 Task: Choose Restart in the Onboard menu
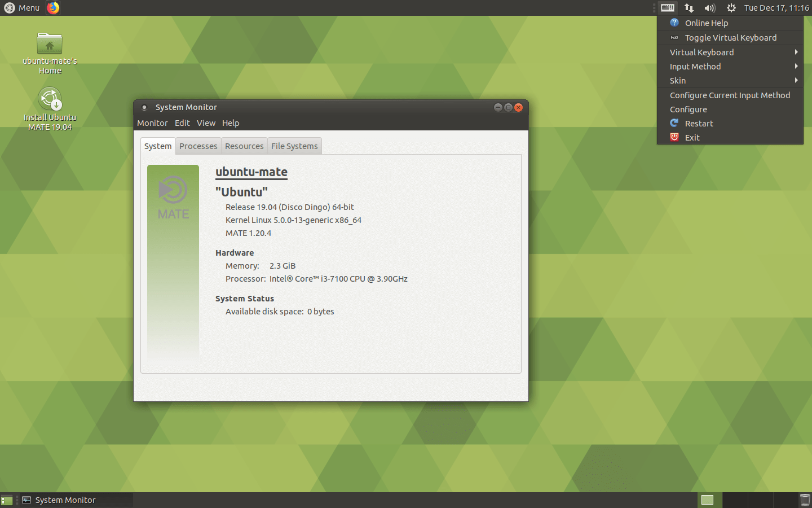pos(730,124)
